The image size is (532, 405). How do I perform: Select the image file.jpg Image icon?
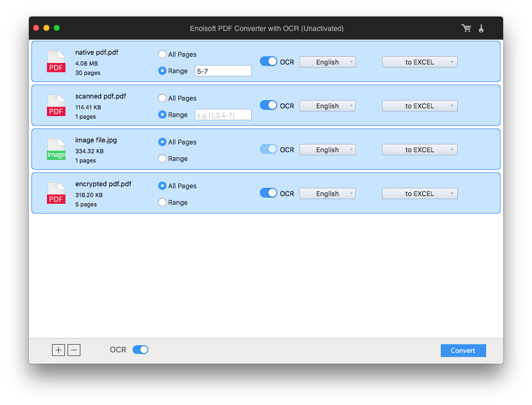(56, 149)
